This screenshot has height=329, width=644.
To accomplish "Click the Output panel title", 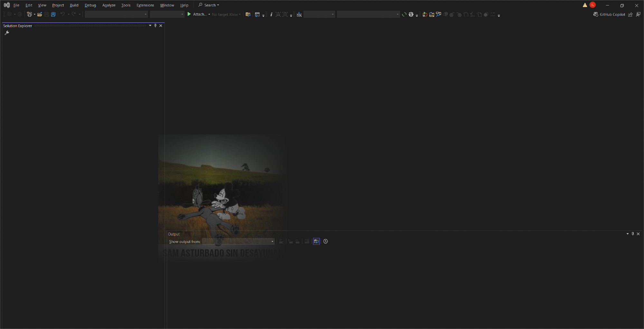I will click(x=174, y=234).
